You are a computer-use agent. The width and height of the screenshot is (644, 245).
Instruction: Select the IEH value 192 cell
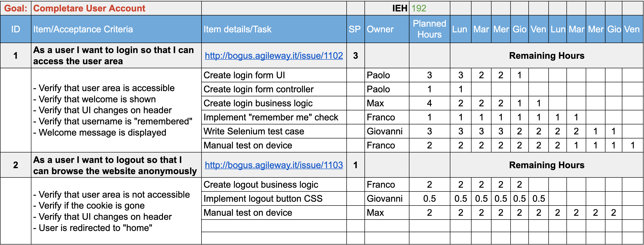tap(419, 8)
